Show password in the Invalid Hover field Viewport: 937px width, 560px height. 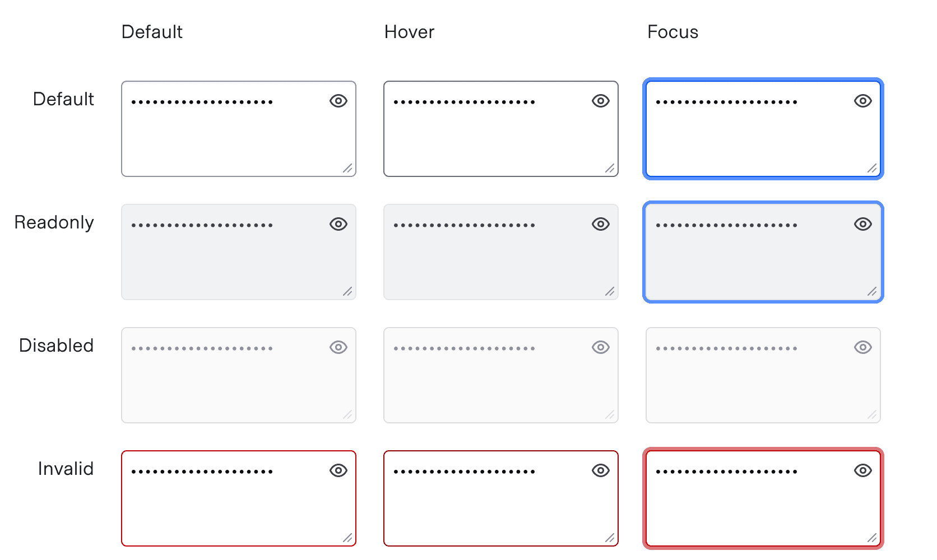point(600,470)
